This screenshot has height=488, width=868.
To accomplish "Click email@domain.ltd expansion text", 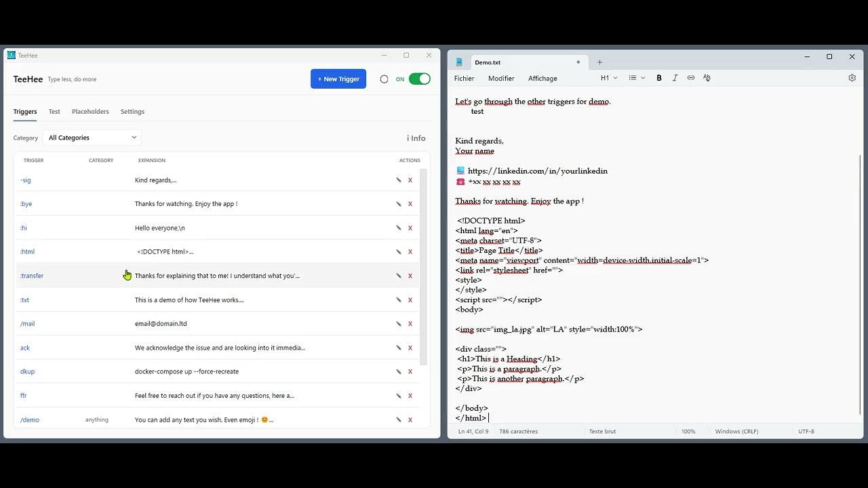I will click(x=161, y=324).
